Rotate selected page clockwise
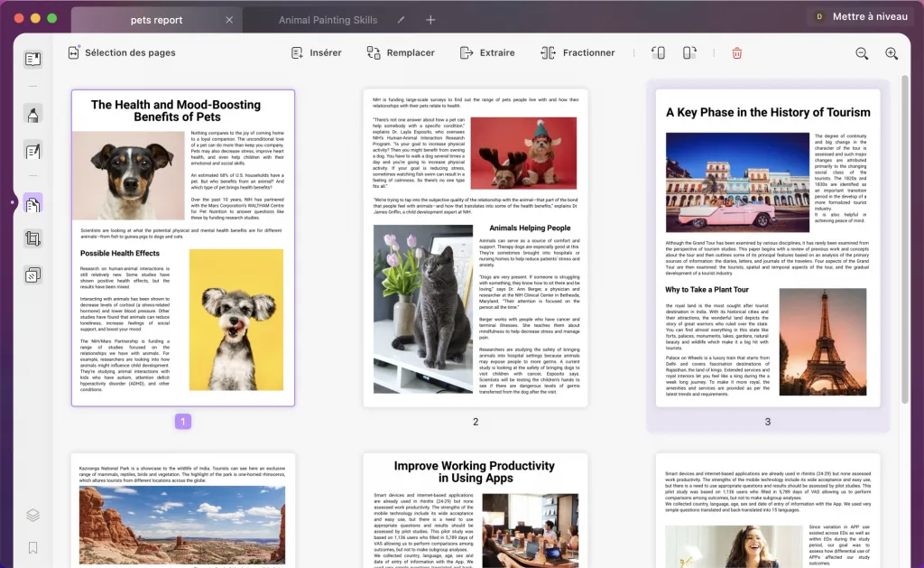The height and width of the screenshot is (568, 924). pyautogui.click(x=689, y=53)
